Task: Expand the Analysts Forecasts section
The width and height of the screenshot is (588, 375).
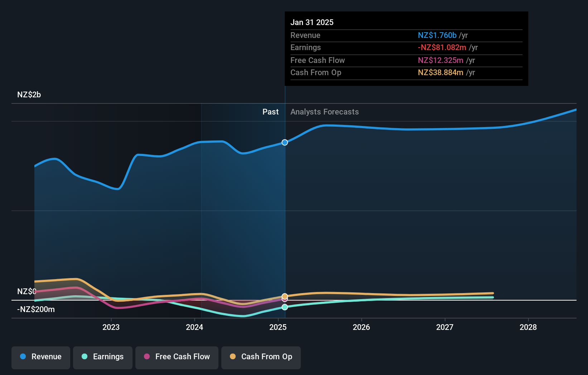Action: click(324, 112)
